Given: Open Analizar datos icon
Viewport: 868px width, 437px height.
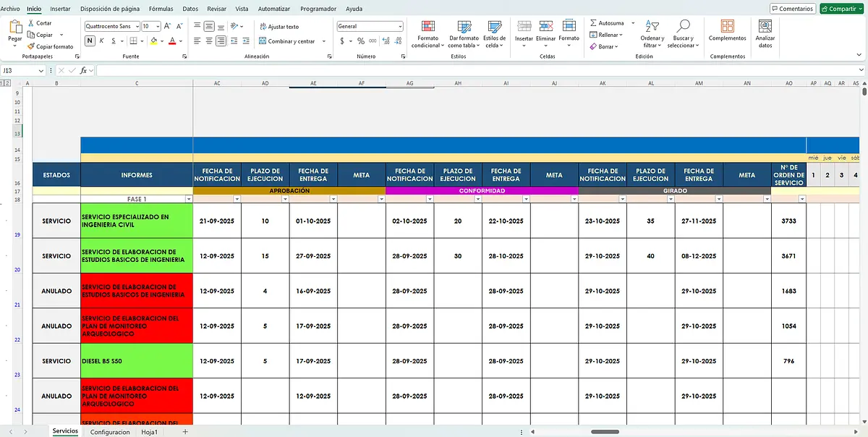Looking at the screenshot, I should point(765,26).
